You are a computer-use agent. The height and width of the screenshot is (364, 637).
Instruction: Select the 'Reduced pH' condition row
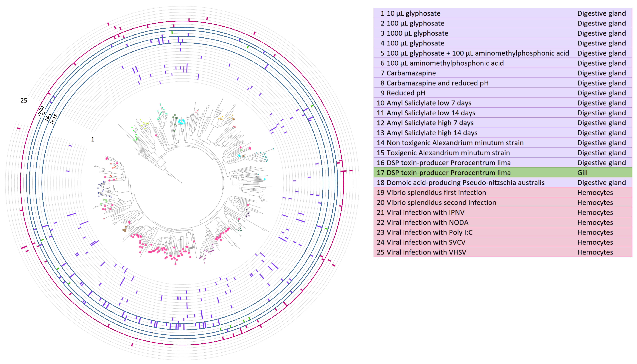[x=406, y=93]
